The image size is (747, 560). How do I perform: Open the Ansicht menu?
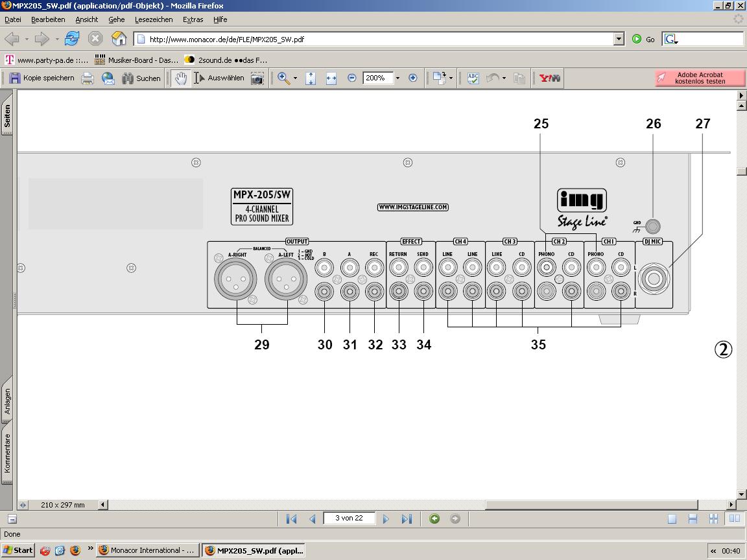[87, 19]
